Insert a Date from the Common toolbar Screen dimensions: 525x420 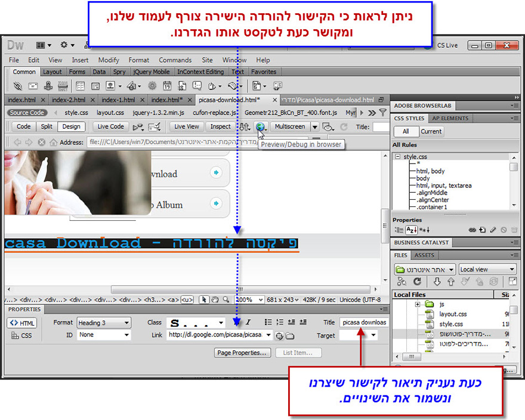point(167,86)
